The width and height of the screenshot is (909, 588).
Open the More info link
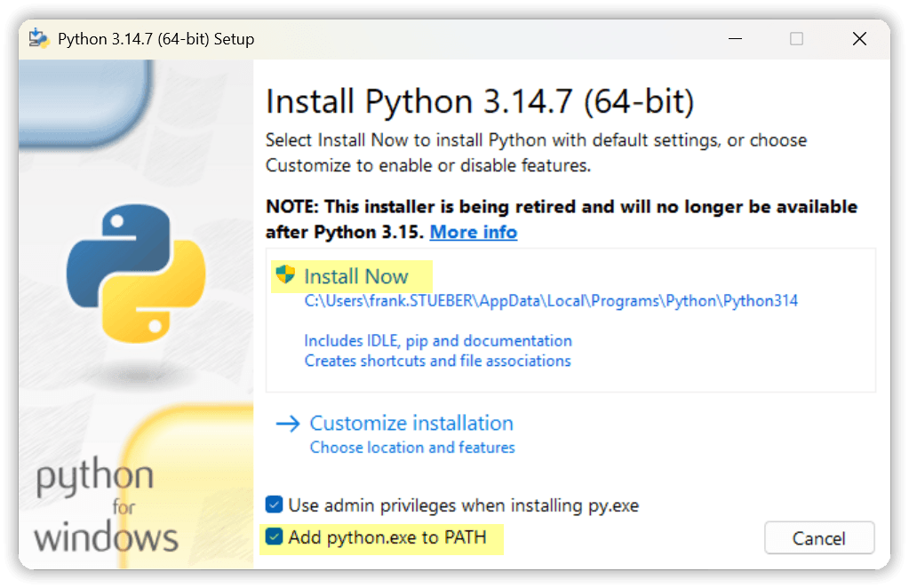(x=473, y=232)
